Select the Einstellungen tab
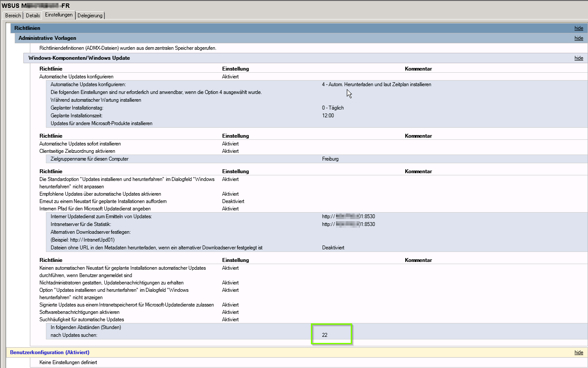This screenshot has height=368, width=588. 58,15
